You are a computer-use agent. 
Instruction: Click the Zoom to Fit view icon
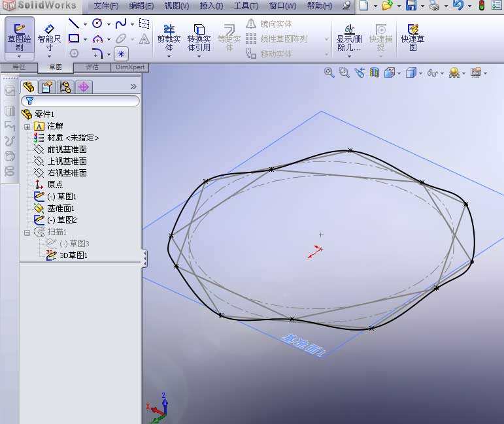tap(329, 73)
